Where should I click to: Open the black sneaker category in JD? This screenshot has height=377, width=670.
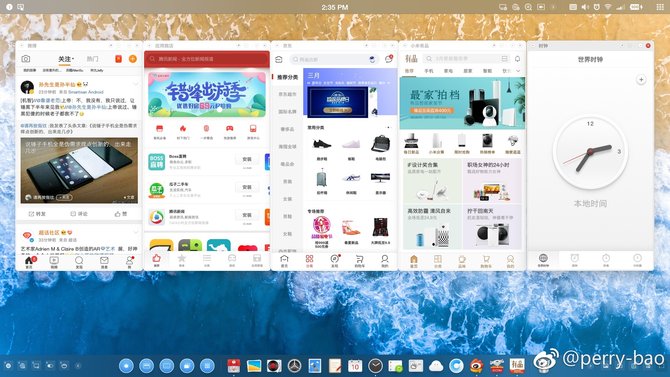[322, 147]
